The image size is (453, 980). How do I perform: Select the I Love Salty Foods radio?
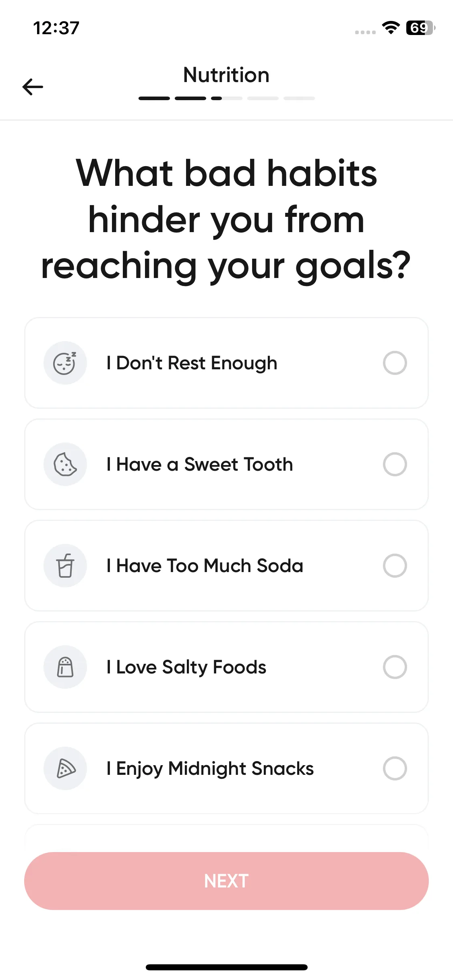[x=395, y=667]
